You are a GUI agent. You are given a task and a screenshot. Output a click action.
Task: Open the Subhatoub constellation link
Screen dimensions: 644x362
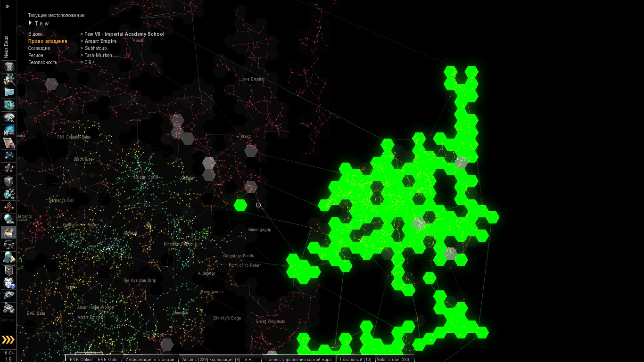96,48
